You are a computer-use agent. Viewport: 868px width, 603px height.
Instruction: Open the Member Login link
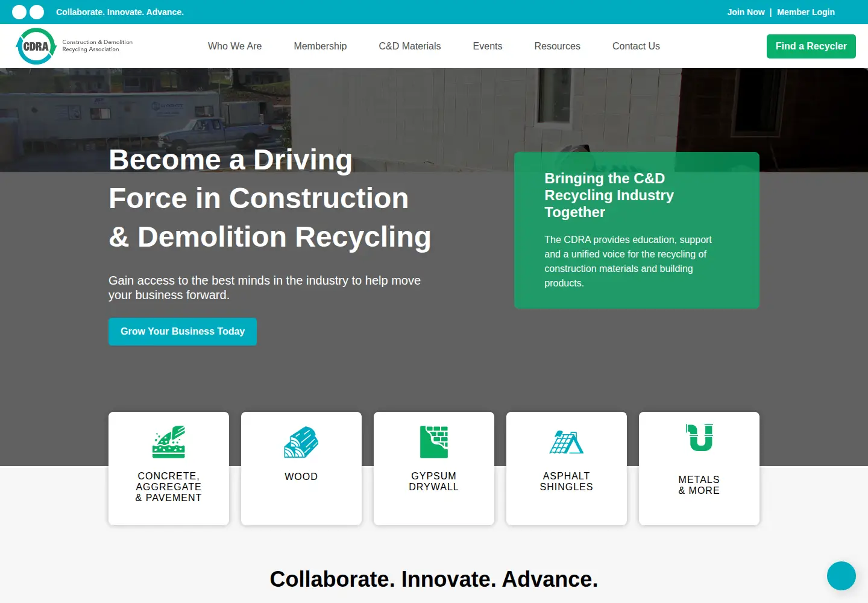[x=806, y=12]
